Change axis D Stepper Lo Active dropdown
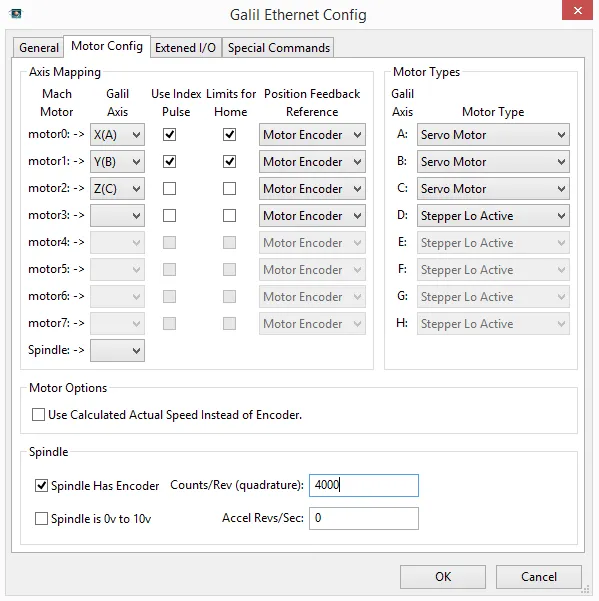Screen dimensions: 599x601 pos(493,215)
